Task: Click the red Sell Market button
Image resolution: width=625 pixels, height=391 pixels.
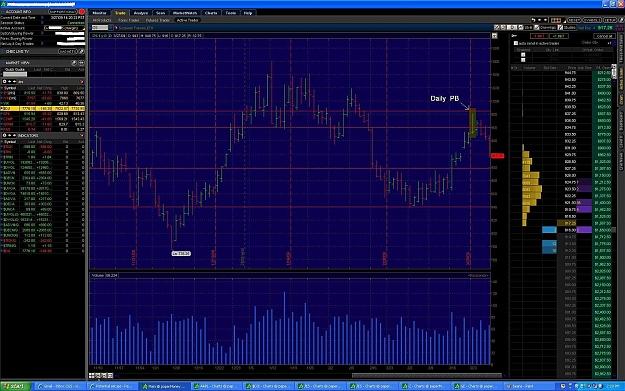Action: tap(539, 36)
